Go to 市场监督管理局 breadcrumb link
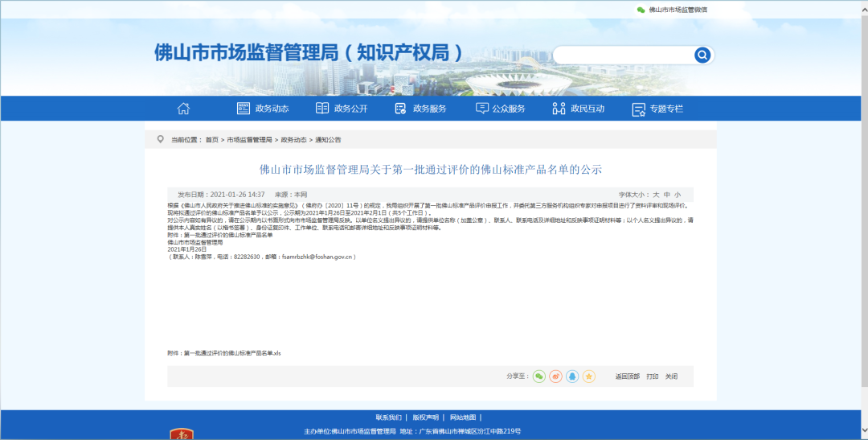This screenshot has height=440, width=868. (249, 140)
